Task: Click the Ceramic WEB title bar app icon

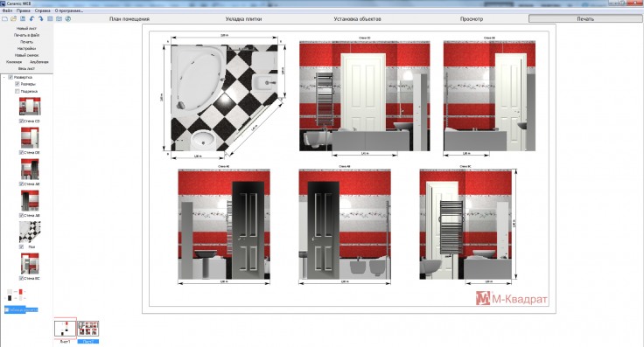Action: tap(3, 3)
